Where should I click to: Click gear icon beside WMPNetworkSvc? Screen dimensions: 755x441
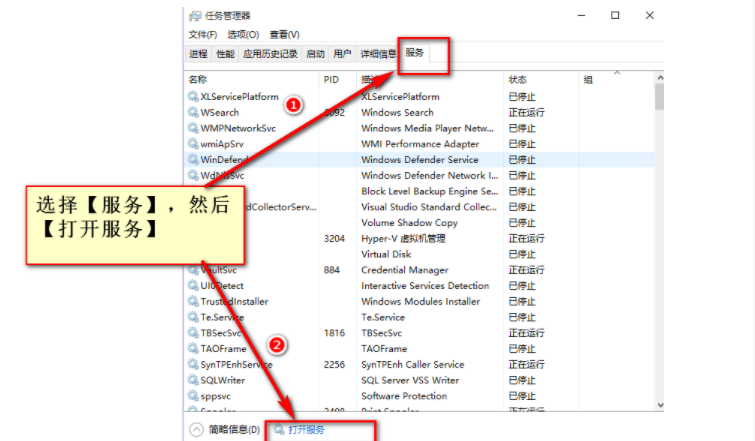[193, 128]
